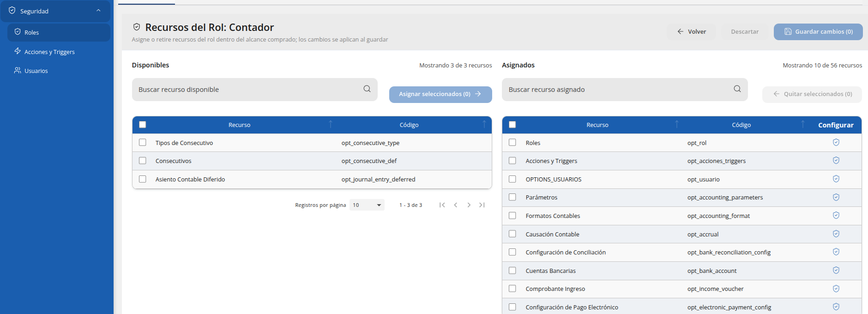Open configure shield for Cuentas Bancarias row
The width and height of the screenshot is (868, 314).
(836, 270)
